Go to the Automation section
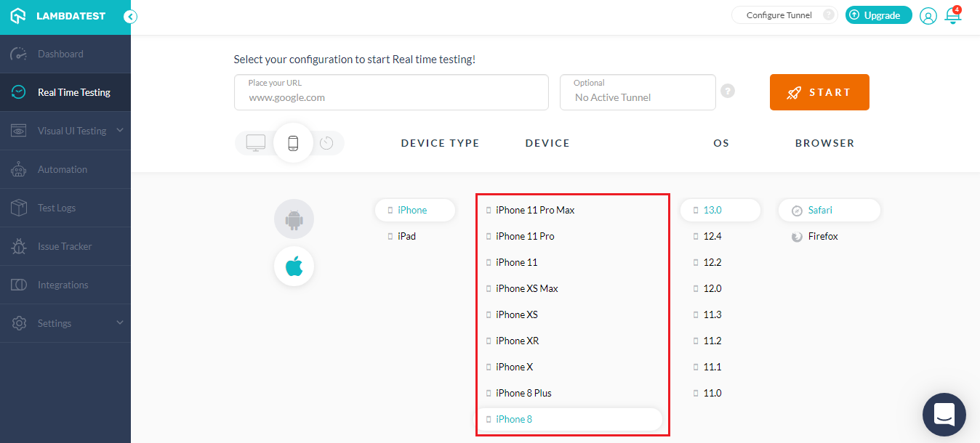Viewport: 980px width, 443px height. click(63, 169)
